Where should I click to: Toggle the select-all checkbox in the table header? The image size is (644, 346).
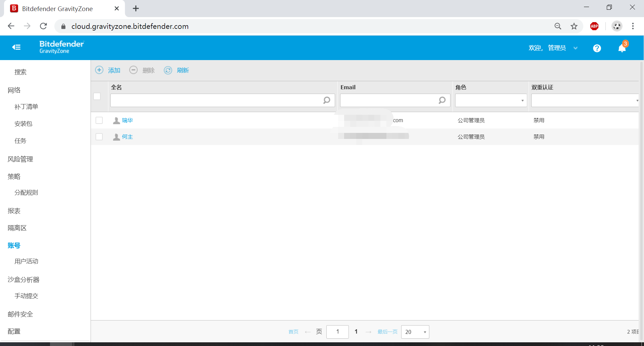click(x=97, y=96)
